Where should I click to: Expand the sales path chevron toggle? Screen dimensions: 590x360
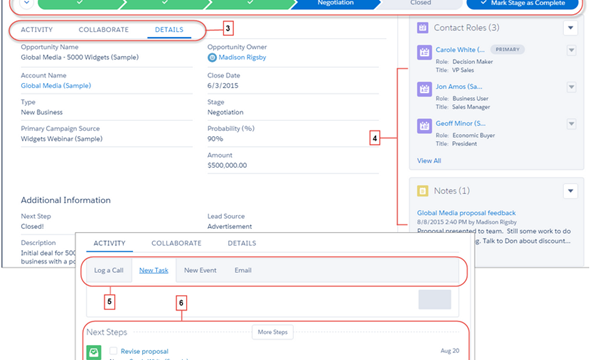(26, 3)
